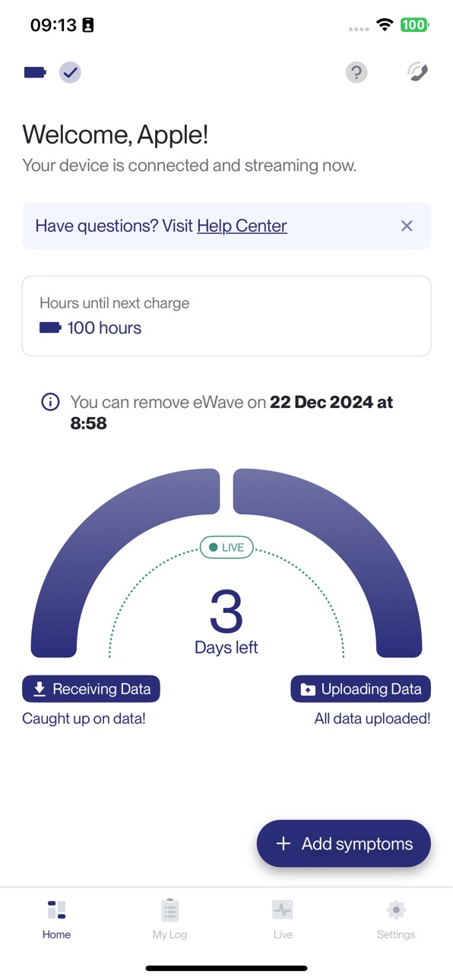The width and height of the screenshot is (453, 980).
Task: Open the Hours until next charge card
Action: click(226, 316)
